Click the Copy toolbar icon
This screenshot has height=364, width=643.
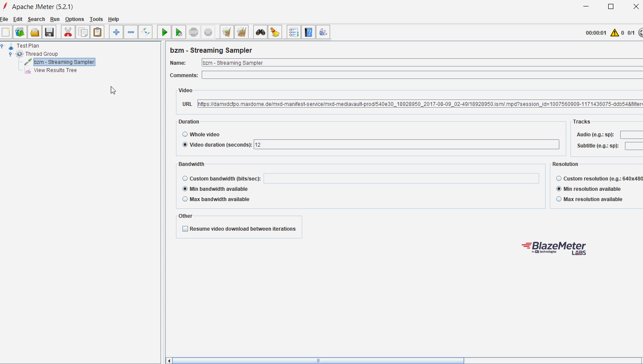point(83,32)
